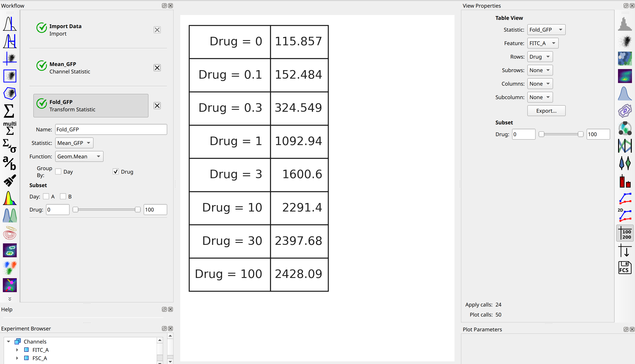Viewport: 635px width, 364px height.
Task: Remove the Import Data workflow step
Action: [x=157, y=30]
